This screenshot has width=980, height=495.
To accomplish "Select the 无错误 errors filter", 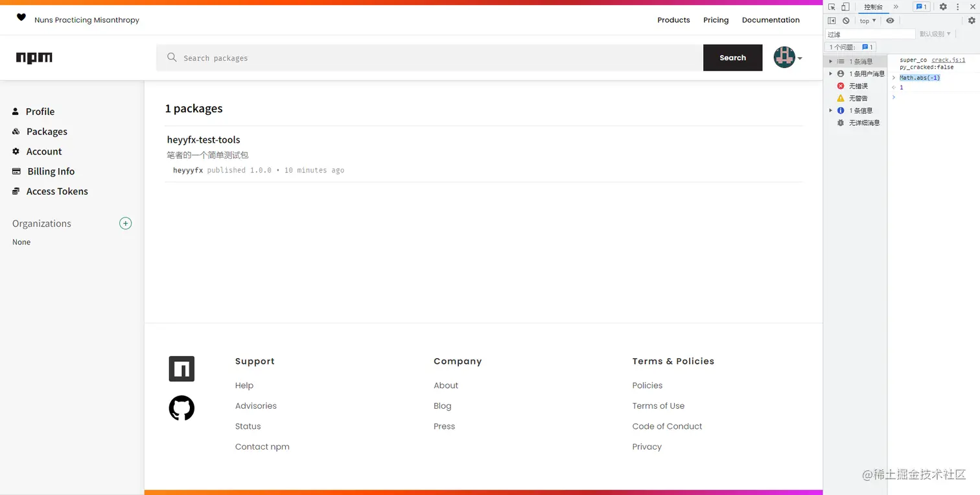I will click(x=855, y=86).
